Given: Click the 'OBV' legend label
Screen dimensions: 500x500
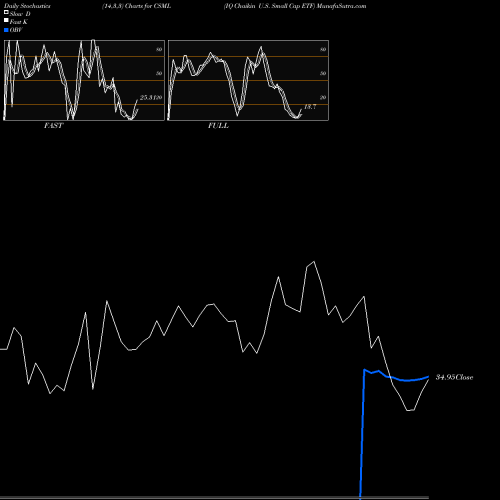Looking at the screenshot, I should pyautogui.click(x=16, y=30).
